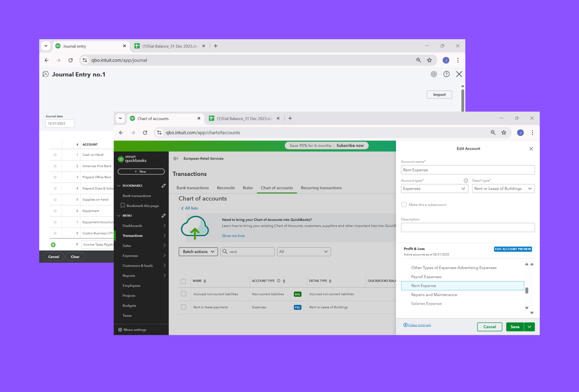Open the Detail type dropdown
The image size is (579, 392).
503,189
